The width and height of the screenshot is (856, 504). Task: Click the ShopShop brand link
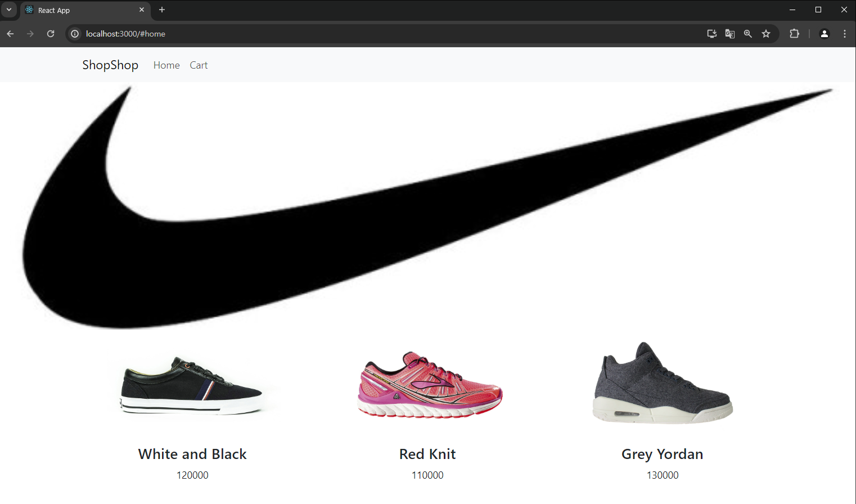110,65
